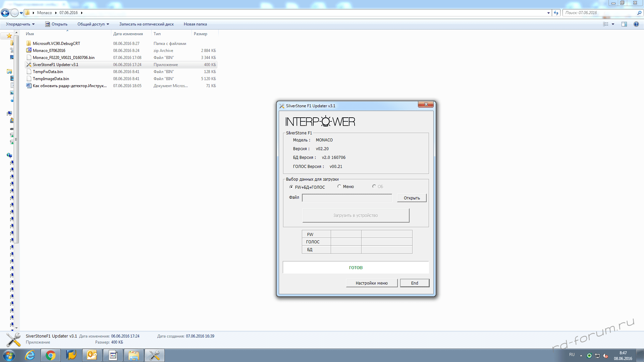Select the ОБ radio button

click(x=374, y=186)
